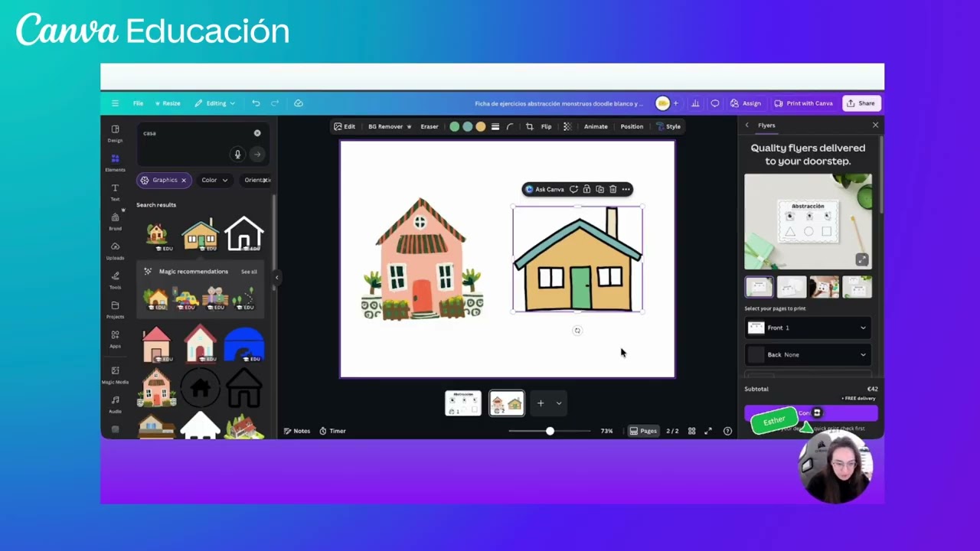Expand the add page options chevron
The height and width of the screenshot is (551, 980).
(559, 403)
